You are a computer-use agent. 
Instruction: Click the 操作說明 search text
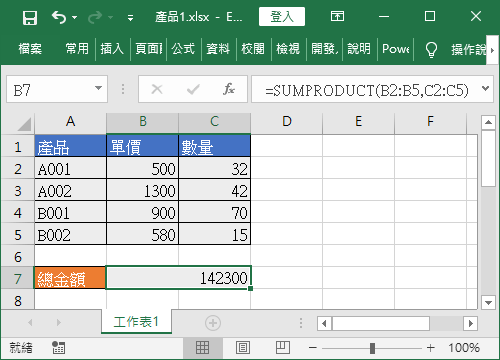468,50
